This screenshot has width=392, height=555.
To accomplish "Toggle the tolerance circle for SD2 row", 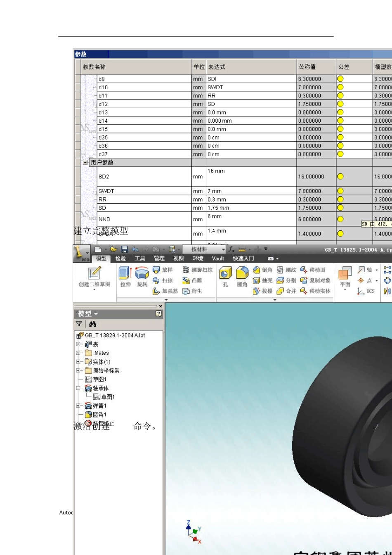I will (x=340, y=176).
